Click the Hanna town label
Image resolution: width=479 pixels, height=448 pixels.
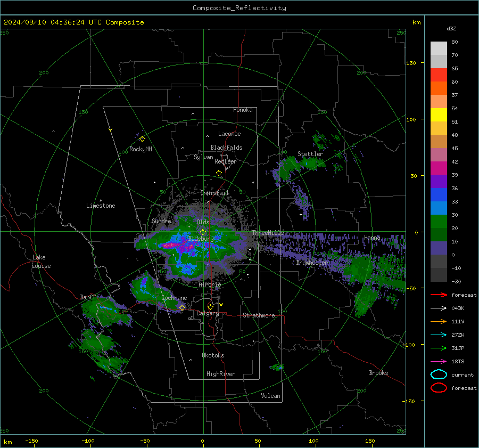pos(372,238)
